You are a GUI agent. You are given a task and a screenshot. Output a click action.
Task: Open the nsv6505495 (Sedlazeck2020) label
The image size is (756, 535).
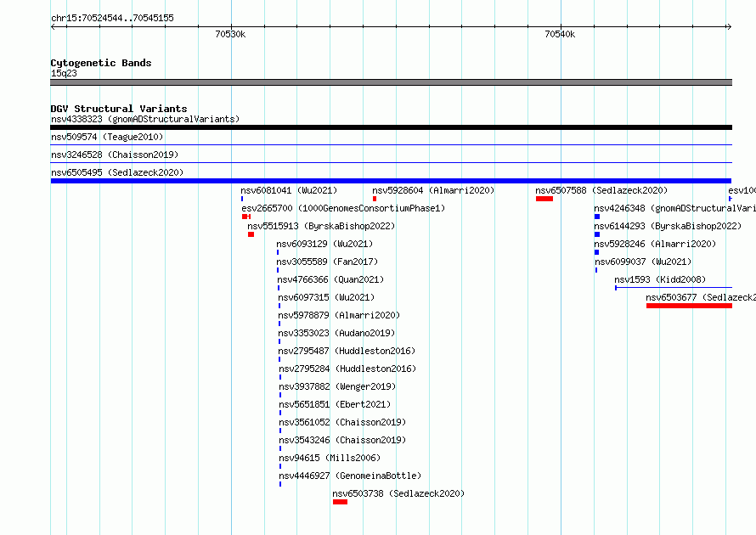tap(117, 172)
